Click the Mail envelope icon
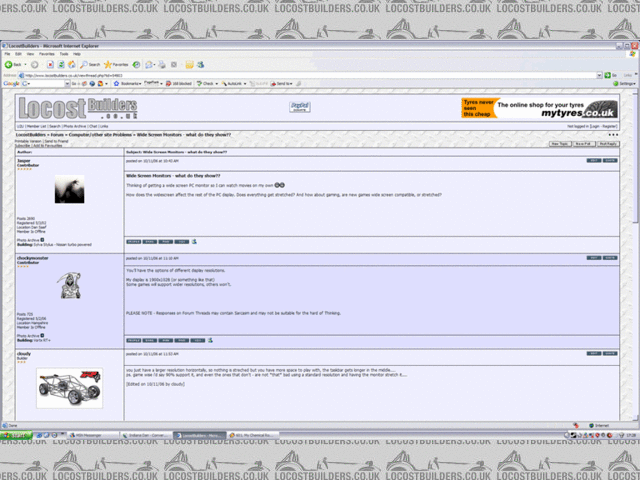 coord(149,64)
